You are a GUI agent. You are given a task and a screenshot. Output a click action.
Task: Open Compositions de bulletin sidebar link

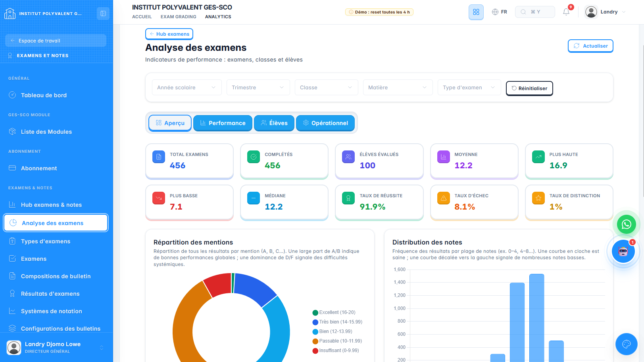tap(56, 276)
